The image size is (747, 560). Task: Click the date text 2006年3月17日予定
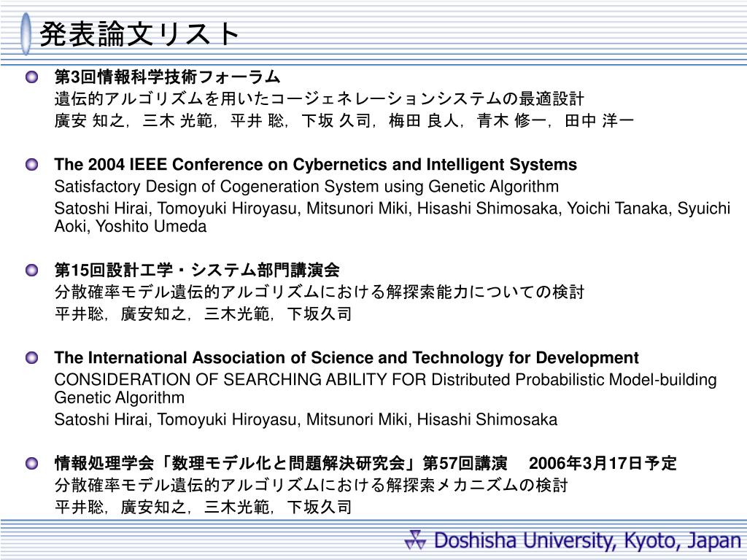tap(603, 463)
